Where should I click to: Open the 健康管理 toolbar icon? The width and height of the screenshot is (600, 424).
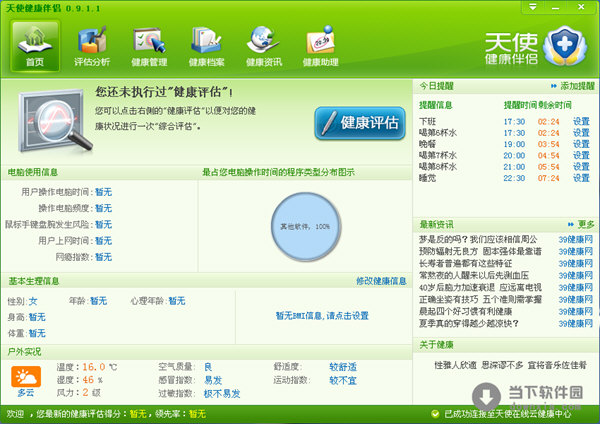149,46
